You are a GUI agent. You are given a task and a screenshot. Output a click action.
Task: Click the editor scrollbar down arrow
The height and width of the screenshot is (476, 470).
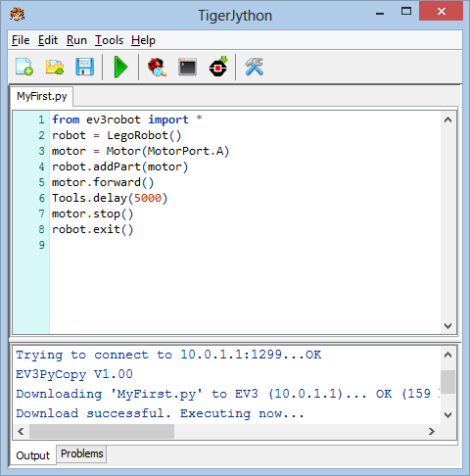(x=447, y=325)
